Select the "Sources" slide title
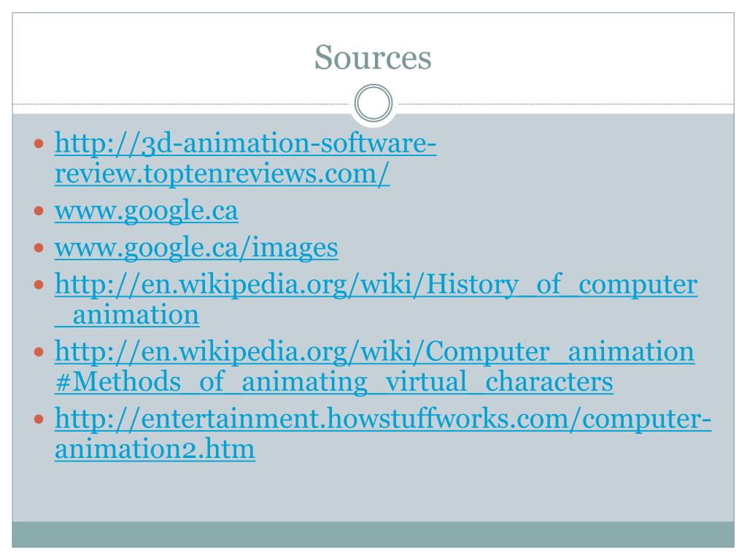 point(373,57)
